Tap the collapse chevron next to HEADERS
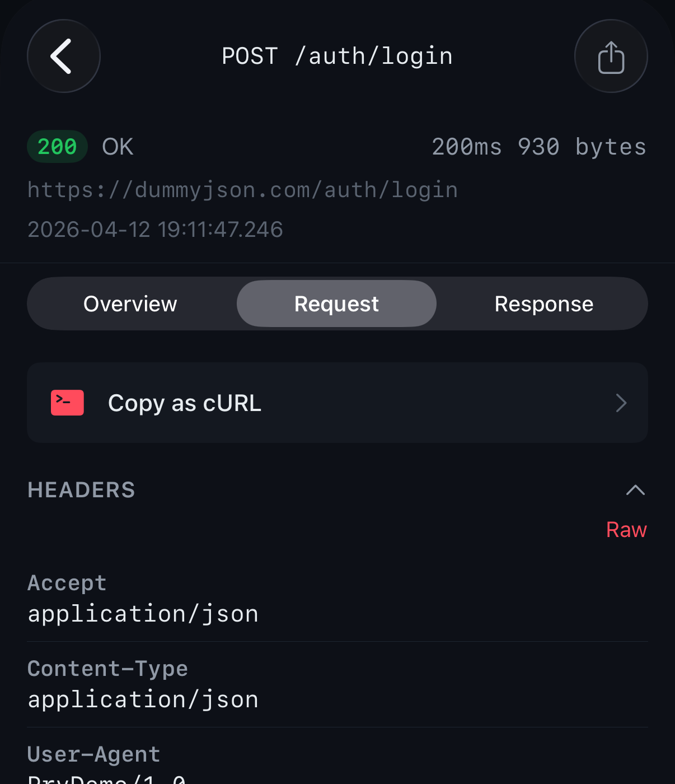Image resolution: width=675 pixels, height=784 pixels. pyautogui.click(x=635, y=490)
